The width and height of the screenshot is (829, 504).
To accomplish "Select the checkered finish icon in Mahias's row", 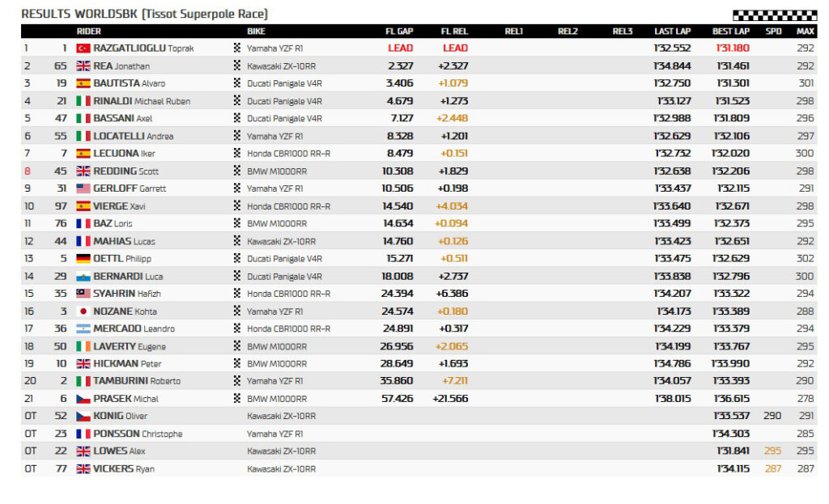I will click(237, 241).
